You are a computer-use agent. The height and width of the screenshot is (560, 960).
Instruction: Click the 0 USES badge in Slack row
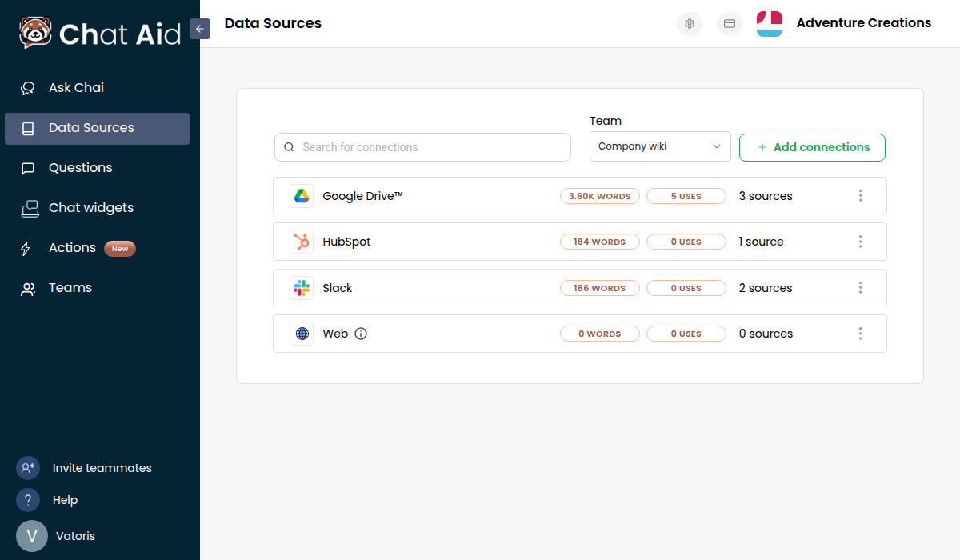686,288
